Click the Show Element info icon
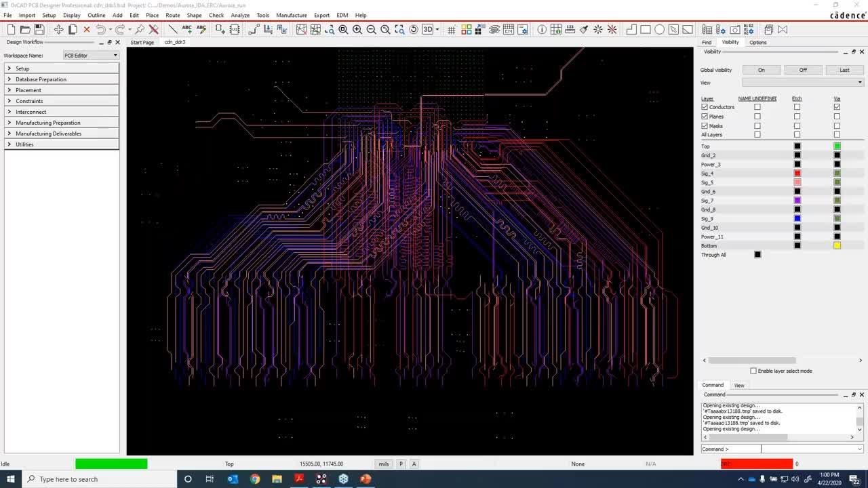868x488 pixels. (x=542, y=29)
